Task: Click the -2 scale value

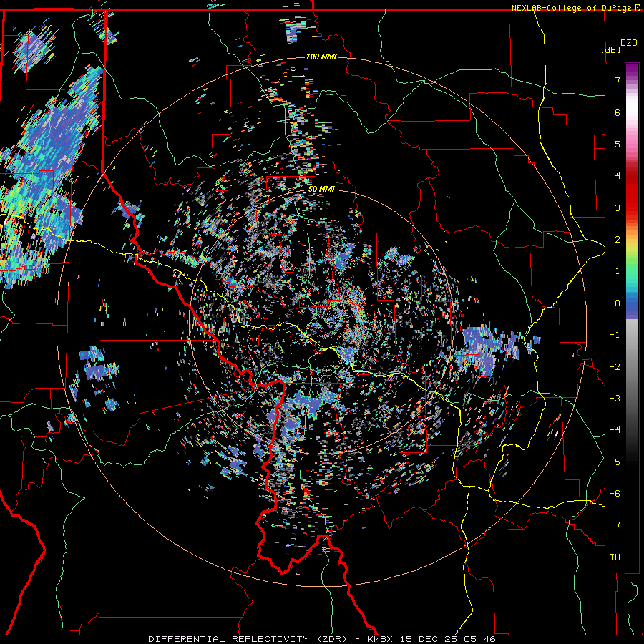Action: tap(615, 367)
